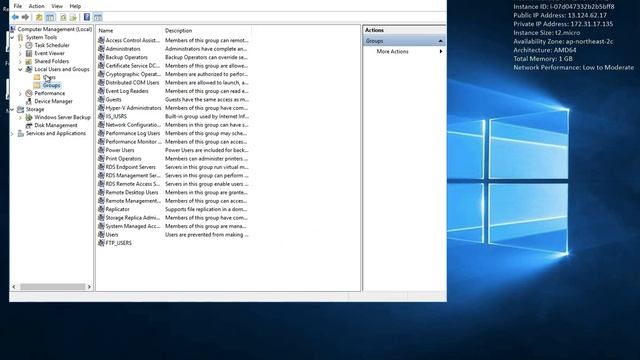Click the Performance gauge icon
This screenshot has height=360, width=640.
click(29, 93)
